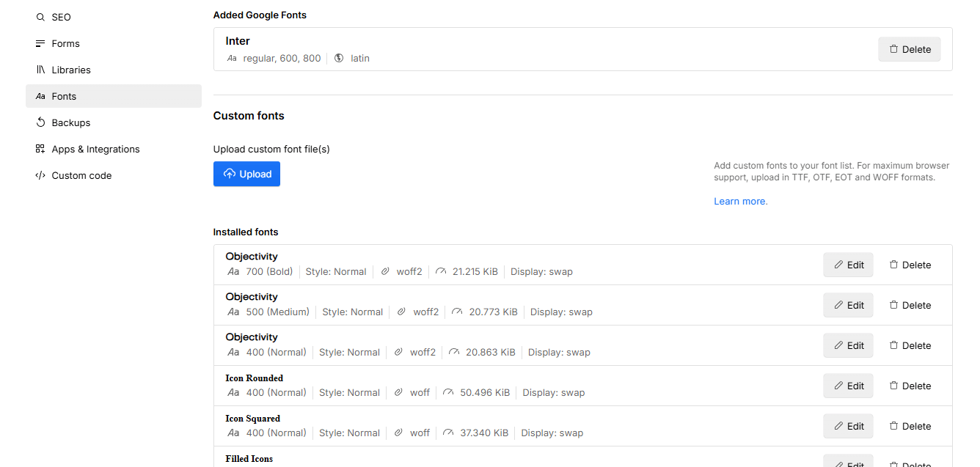The height and width of the screenshot is (467, 980).
Task: Click the Added Google Fonts heading
Action: point(260,15)
